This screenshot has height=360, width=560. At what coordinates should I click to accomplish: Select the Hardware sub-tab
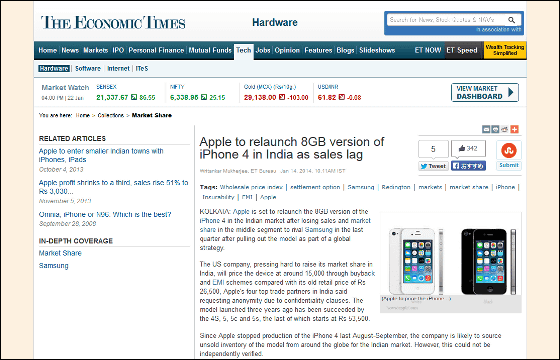point(54,69)
